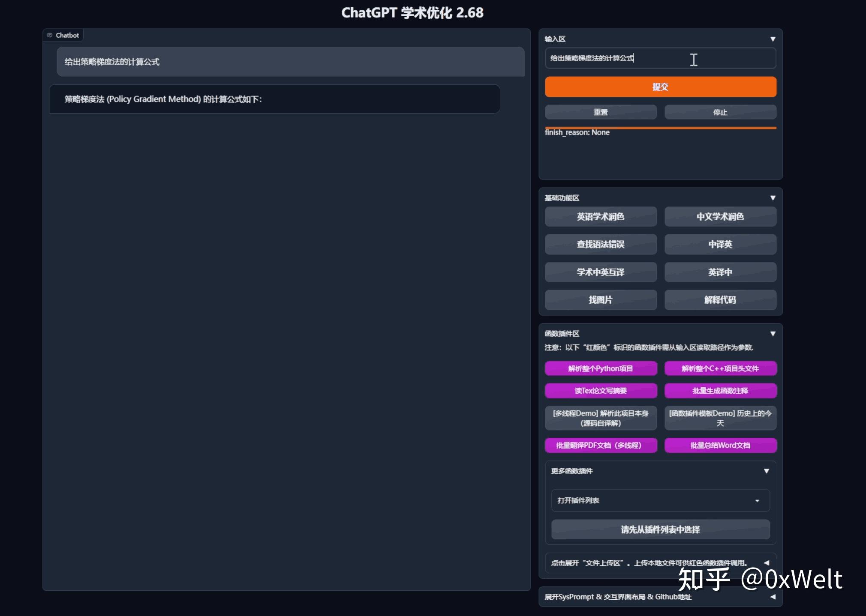Click the Chatbot label icon
Screen dimensions: 866x616
[x=50, y=35]
